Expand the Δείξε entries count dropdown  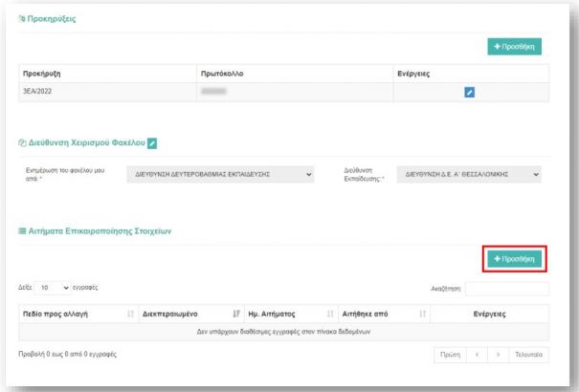coord(53,288)
